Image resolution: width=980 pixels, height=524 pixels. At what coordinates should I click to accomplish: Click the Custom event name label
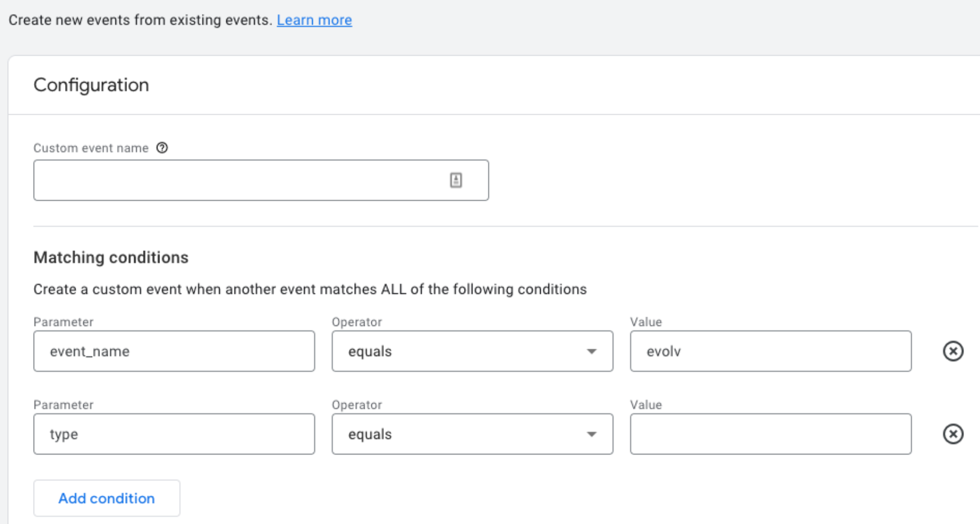click(x=91, y=148)
